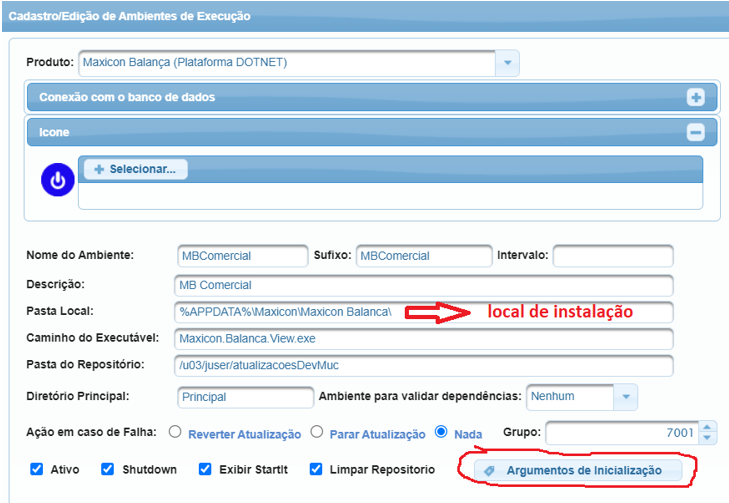Toggle the Exibir StartIt checkbox

pos(205,469)
